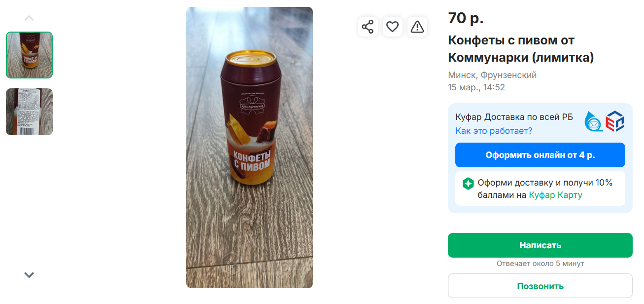The image size is (644, 304).
Task: Report the listing via warning triangle icon
Action: [x=417, y=27]
